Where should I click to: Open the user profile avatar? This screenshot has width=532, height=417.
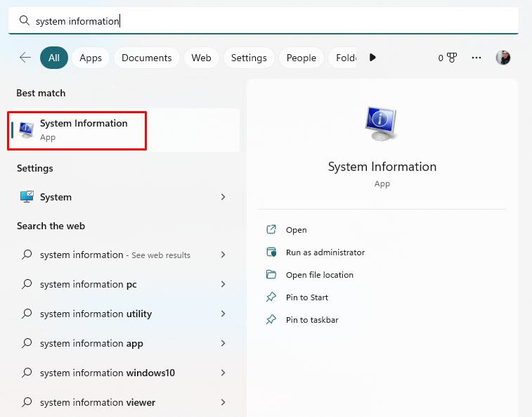(x=503, y=58)
